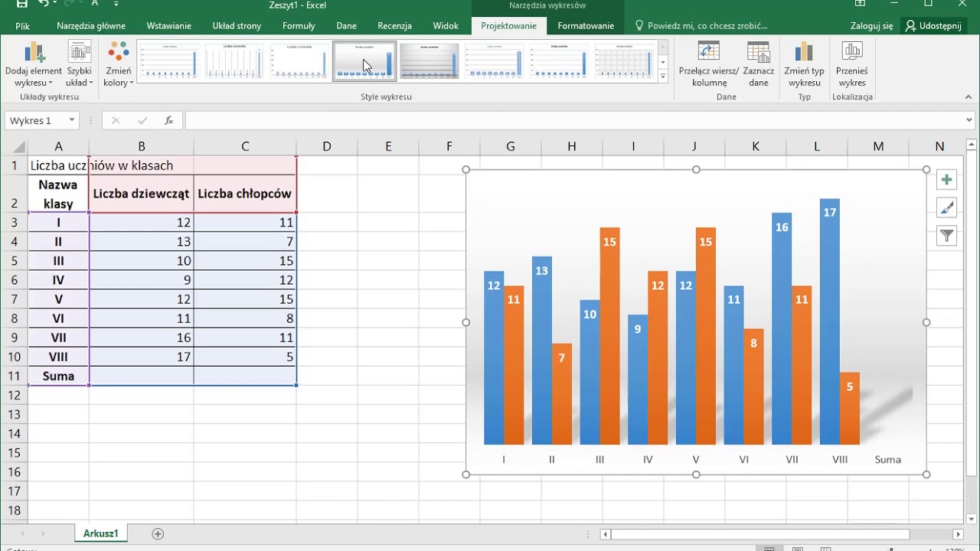Viewport: 980px width, 551px height.
Task: Click Udostępnij share button
Action: pos(933,26)
